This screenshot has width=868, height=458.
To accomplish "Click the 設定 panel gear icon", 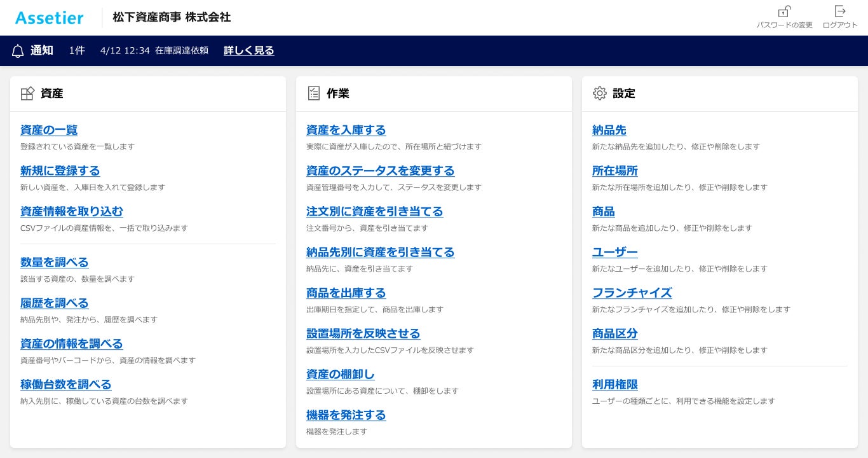I will [x=600, y=93].
